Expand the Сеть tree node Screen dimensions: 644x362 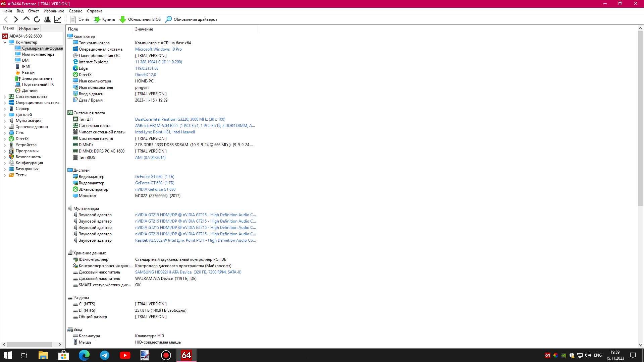pyautogui.click(x=5, y=133)
